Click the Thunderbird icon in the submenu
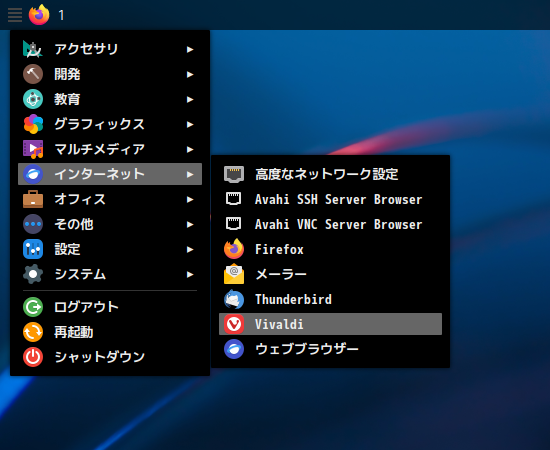 [x=234, y=299]
